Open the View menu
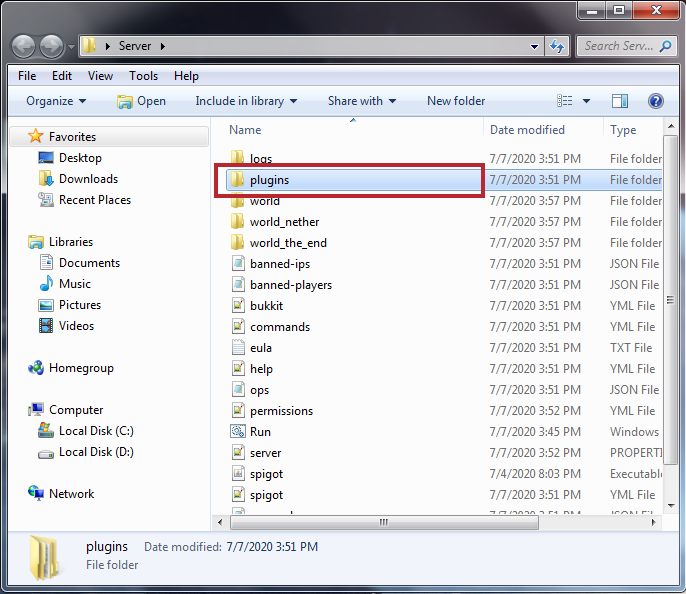This screenshot has width=686, height=594. click(x=100, y=76)
